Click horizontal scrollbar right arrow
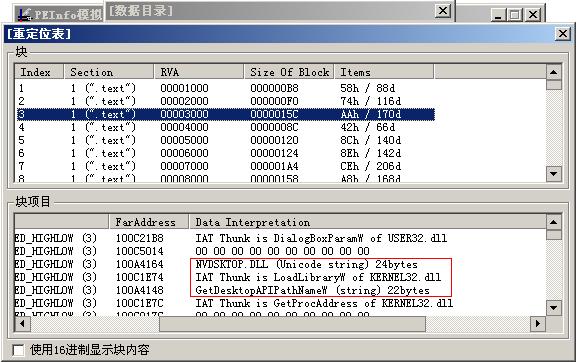This screenshot has height=362, width=578. pyautogui.click(x=538, y=324)
